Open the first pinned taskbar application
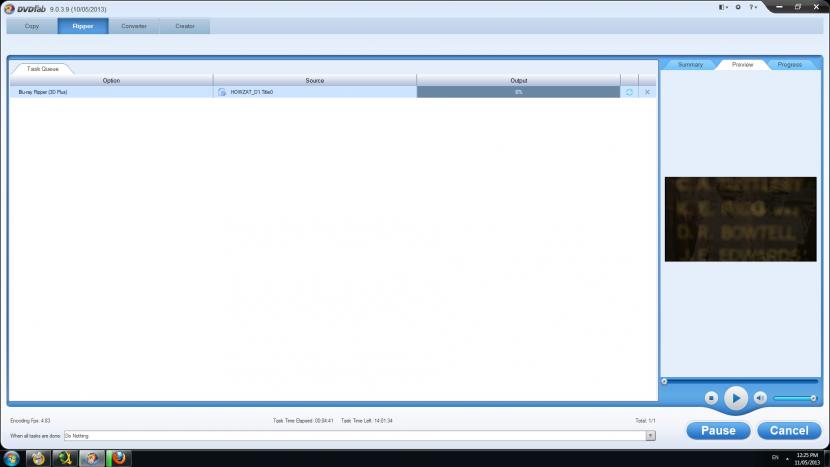This screenshot has width=830, height=467. (x=38, y=459)
